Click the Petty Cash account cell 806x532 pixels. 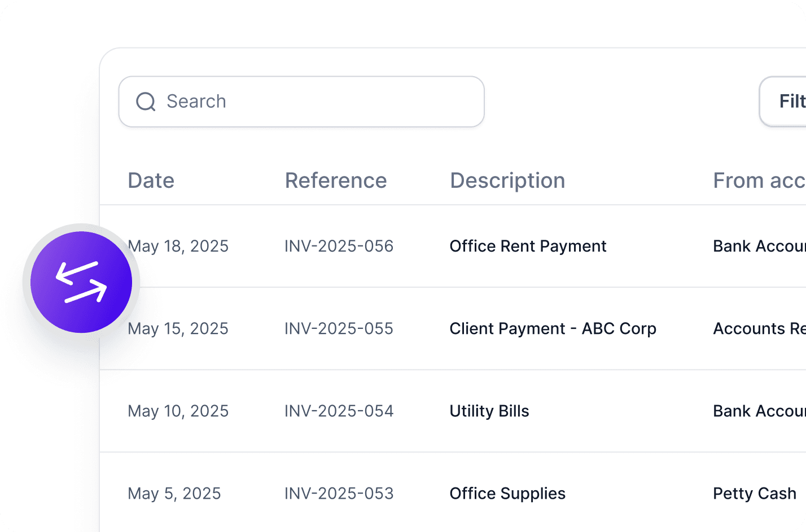[x=755, y=493]
